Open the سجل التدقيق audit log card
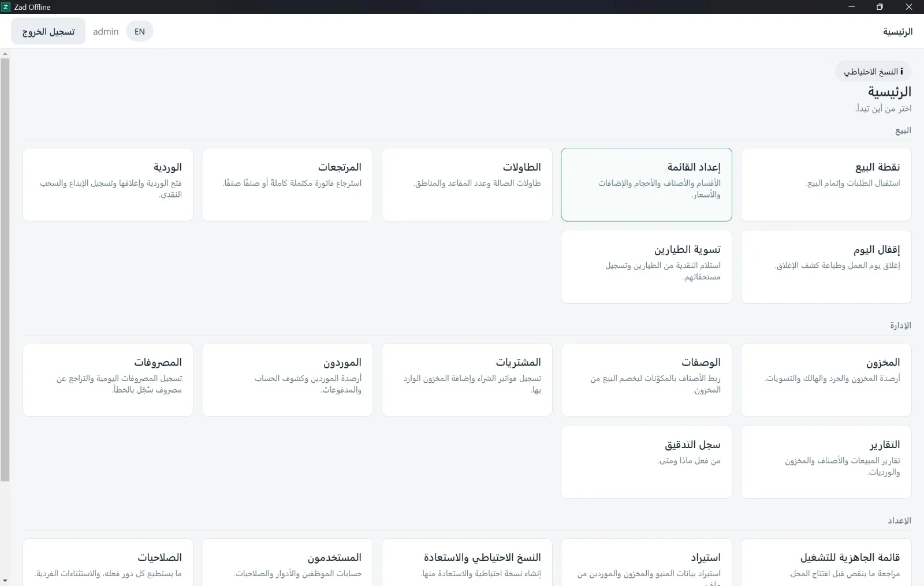Viewport: 924px width, 586px height. [x=646, y=462]
